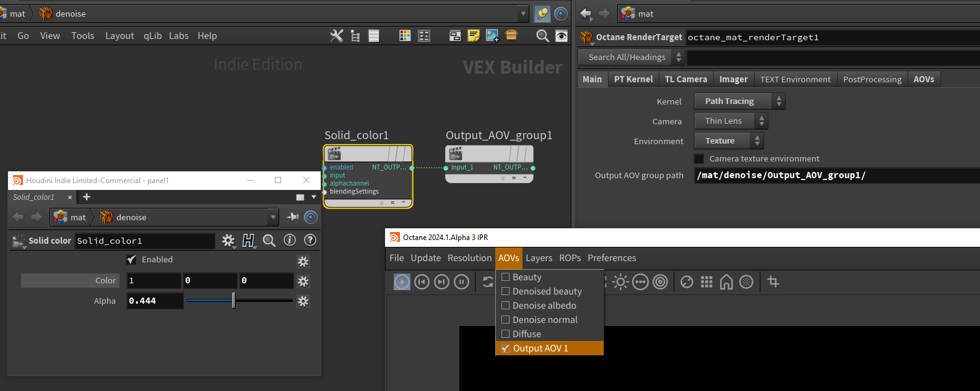Click the IPR sun lighting icon
This screenshot has height=391, width=980.
coord(620,282)
